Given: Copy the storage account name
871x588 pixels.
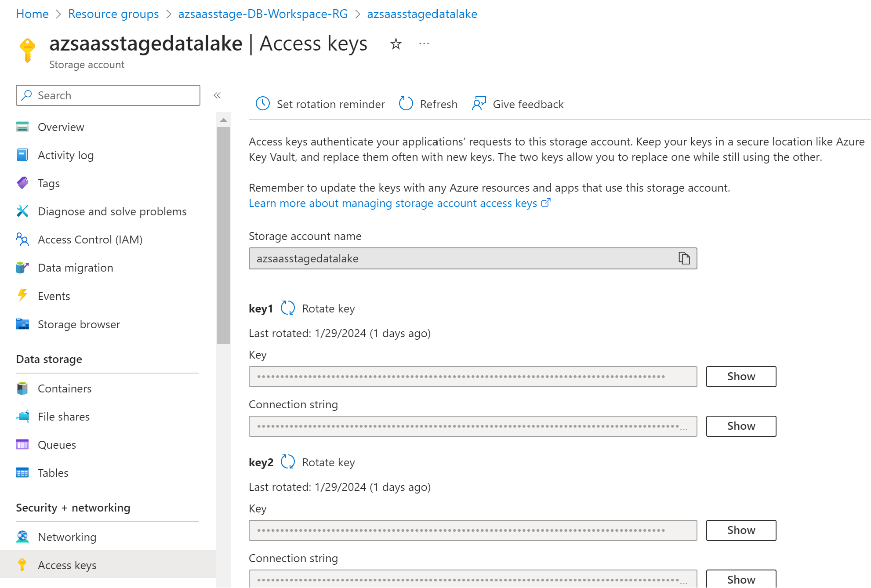Looking at the screenshot, I should 684,258.
